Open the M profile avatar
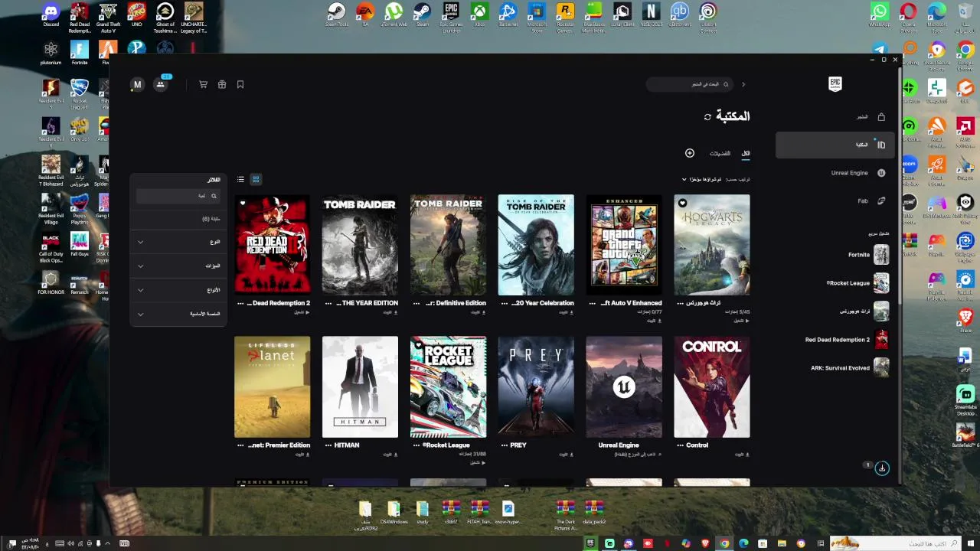This screenshot has width=980, height=551. (137, 85)
